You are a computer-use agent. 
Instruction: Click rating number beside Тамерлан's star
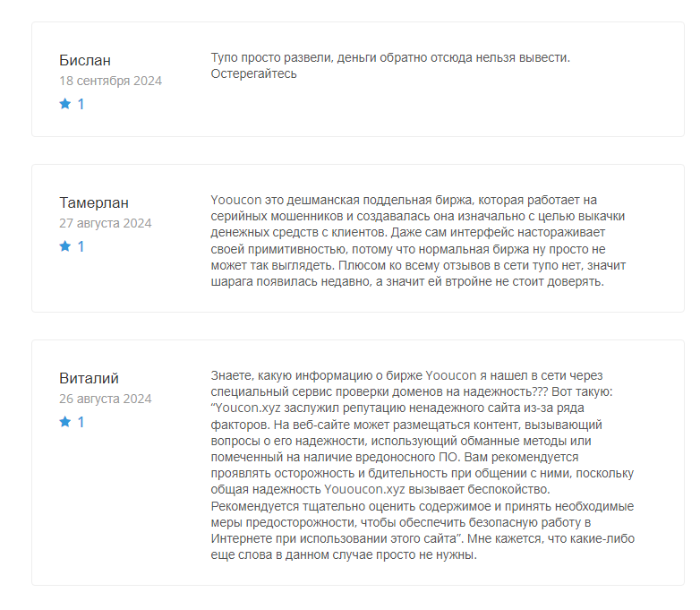(81, 246)
